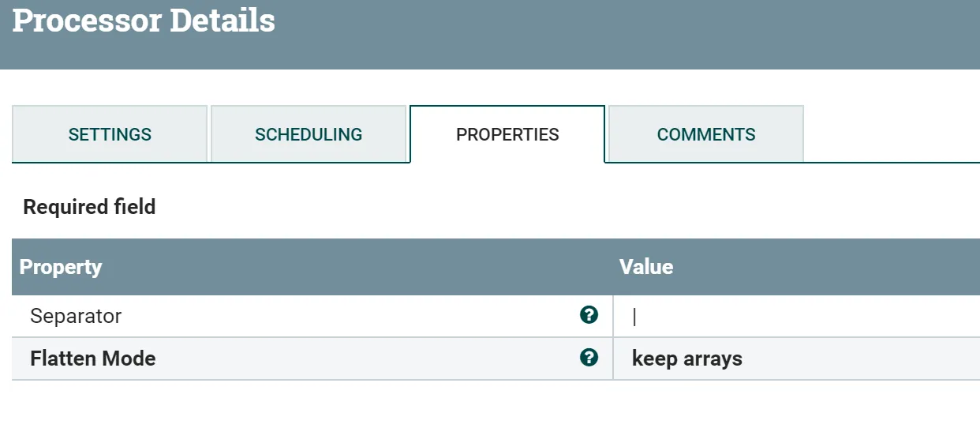Open the SCHEDULING tab

point(309,134)
